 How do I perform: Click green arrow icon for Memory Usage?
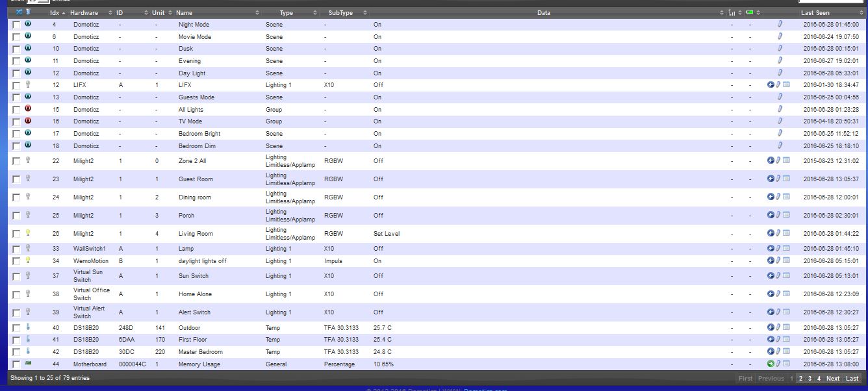click(771, 364)
